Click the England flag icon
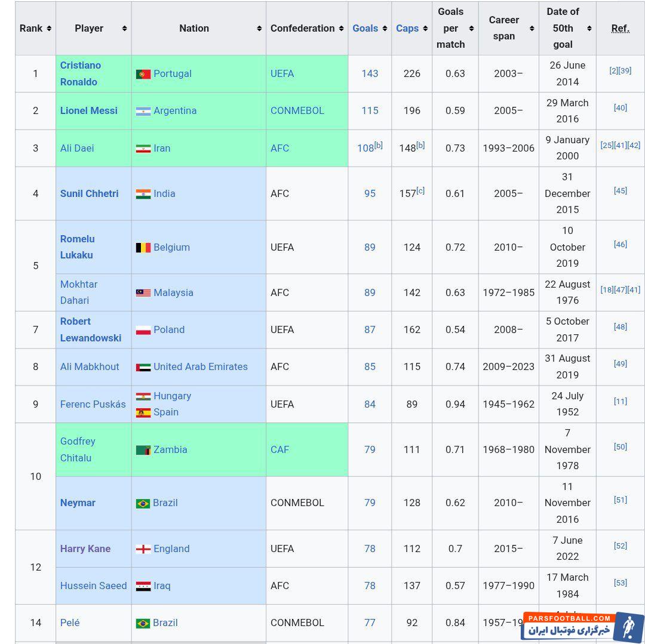This screenshot has width=645, height=644. click(x=143, y=549)
